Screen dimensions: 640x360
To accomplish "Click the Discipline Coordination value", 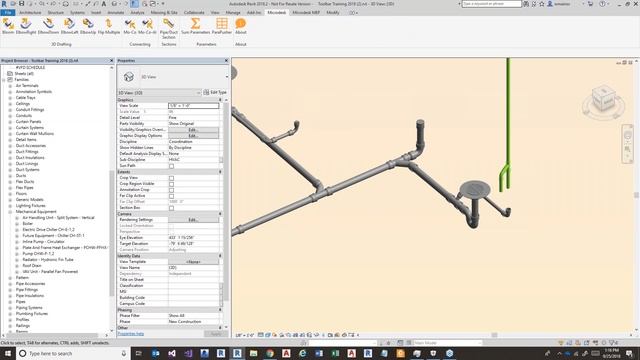I will [193, 142].
